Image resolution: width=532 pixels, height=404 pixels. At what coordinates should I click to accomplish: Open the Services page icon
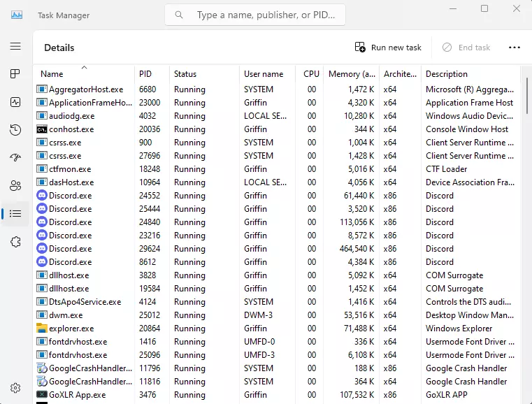click(x=15, y=242)
